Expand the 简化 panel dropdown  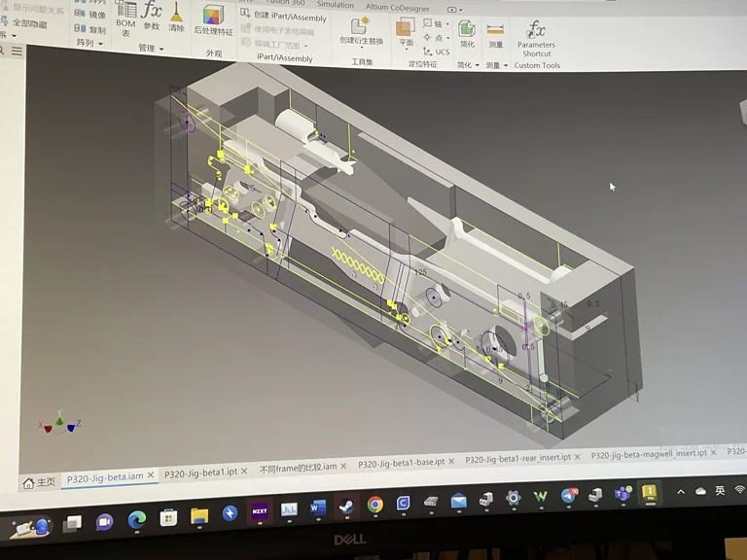point(477,65)
